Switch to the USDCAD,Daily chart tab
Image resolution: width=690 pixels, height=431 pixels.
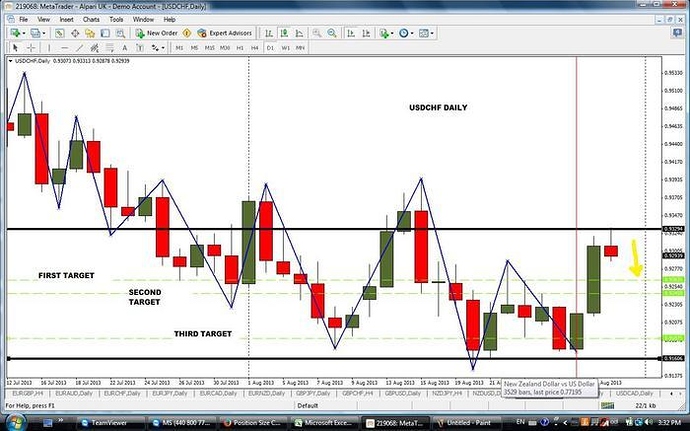click(634, 393)
